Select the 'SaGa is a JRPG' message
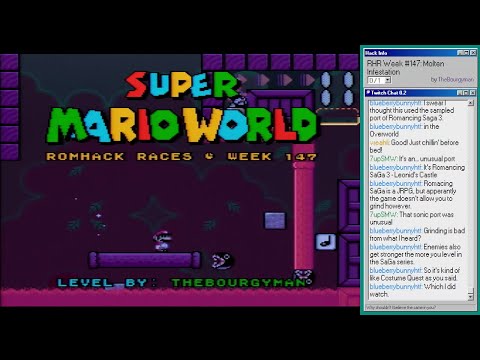This screenshot has width=480, height=360. coord(413,195)
